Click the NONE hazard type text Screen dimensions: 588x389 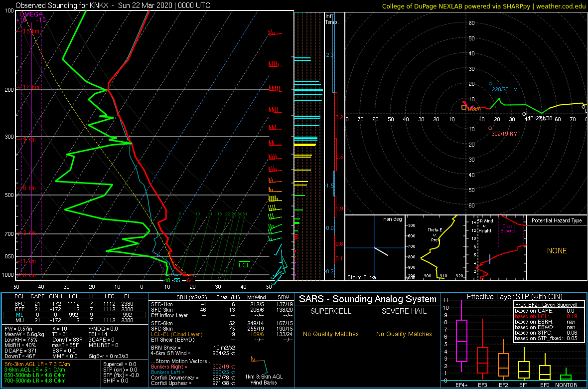[557, 251]
